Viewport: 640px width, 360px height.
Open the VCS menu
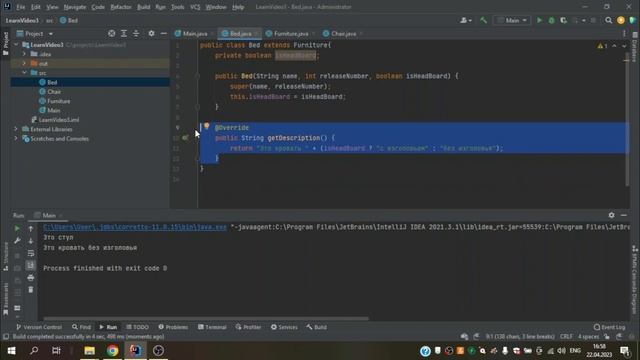point(195,7)
